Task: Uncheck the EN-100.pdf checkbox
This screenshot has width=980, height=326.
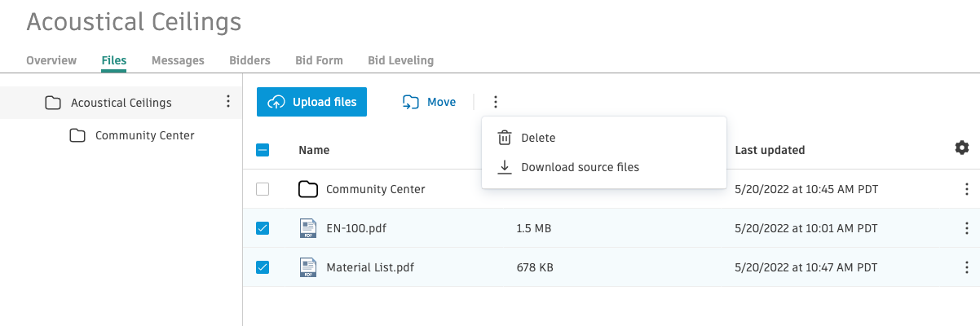Action: tap(263, 228)
